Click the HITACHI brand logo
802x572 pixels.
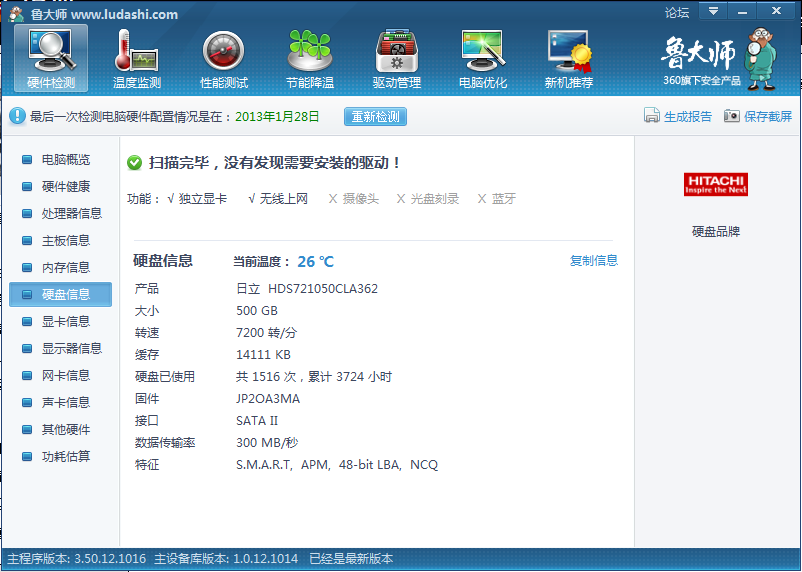(716, 184)
